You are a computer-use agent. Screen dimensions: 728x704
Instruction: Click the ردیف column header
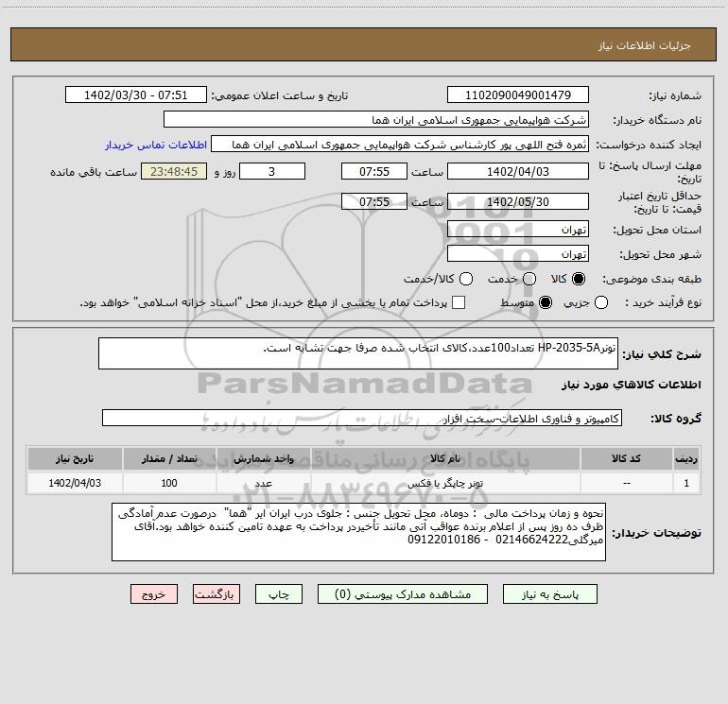pyautogui.click(x=686, y=458)
